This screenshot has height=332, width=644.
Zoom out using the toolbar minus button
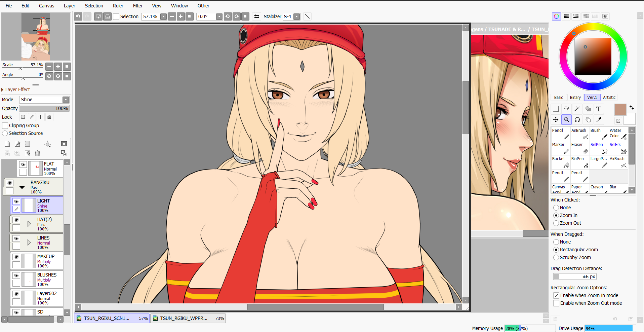(x=172, y=16)
